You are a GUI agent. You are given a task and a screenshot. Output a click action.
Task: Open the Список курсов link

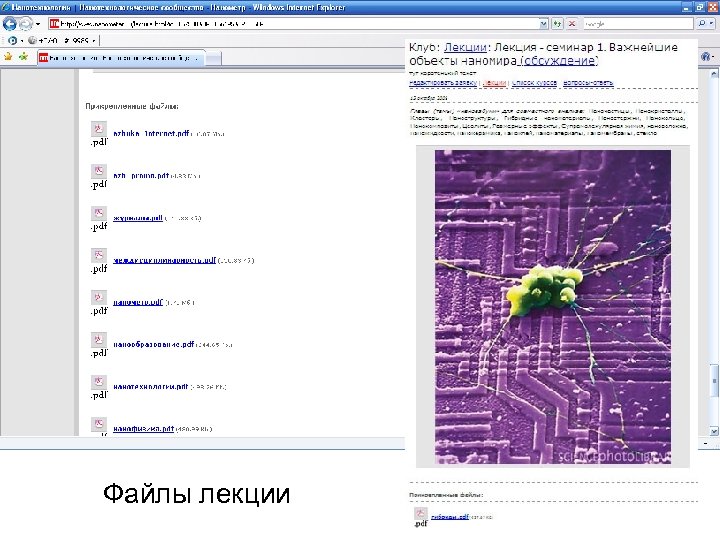click(534, 83)
